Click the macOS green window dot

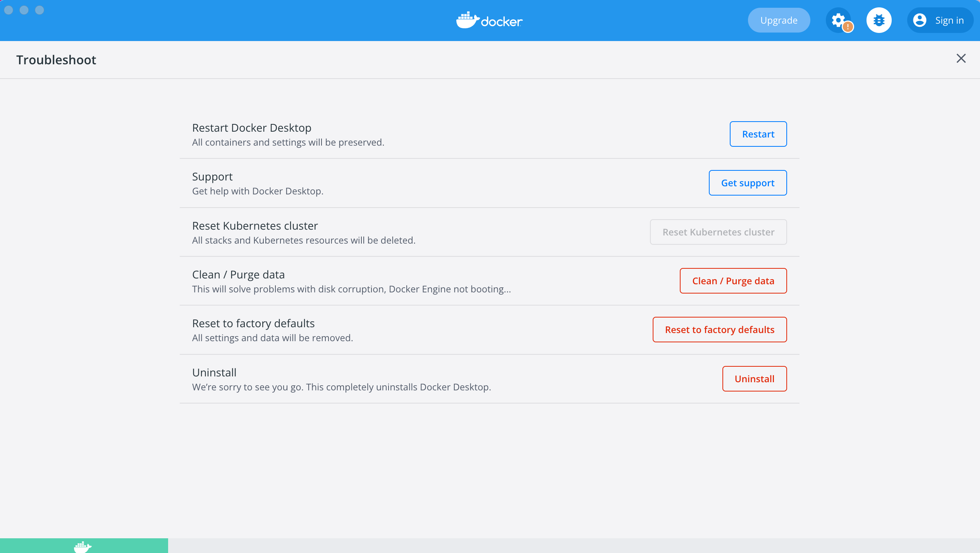click(x=40, y=10)
